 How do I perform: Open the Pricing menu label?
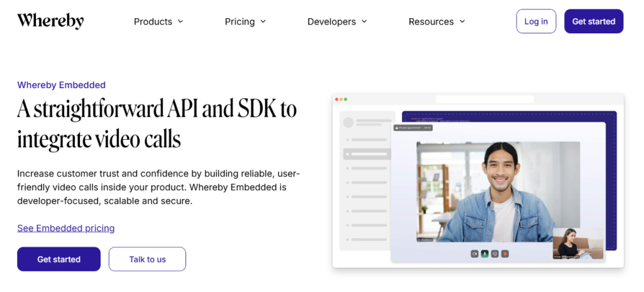click(240, 21)
